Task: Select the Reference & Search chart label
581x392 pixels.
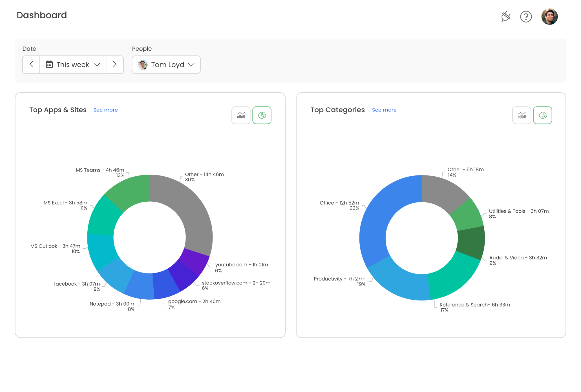Action: pyautogui.click(x=474, y=305)
